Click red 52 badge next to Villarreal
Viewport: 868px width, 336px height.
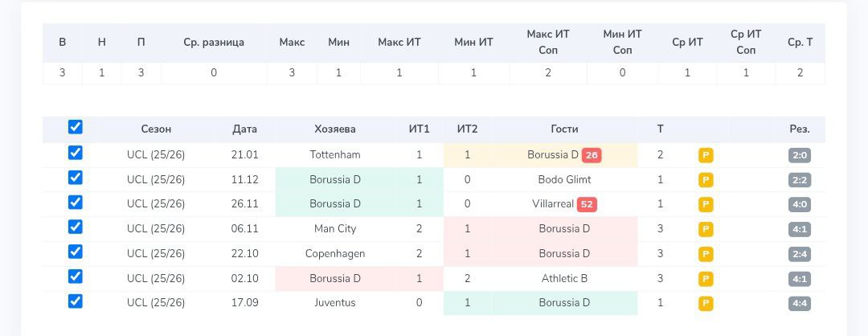[x=587, y=204]
